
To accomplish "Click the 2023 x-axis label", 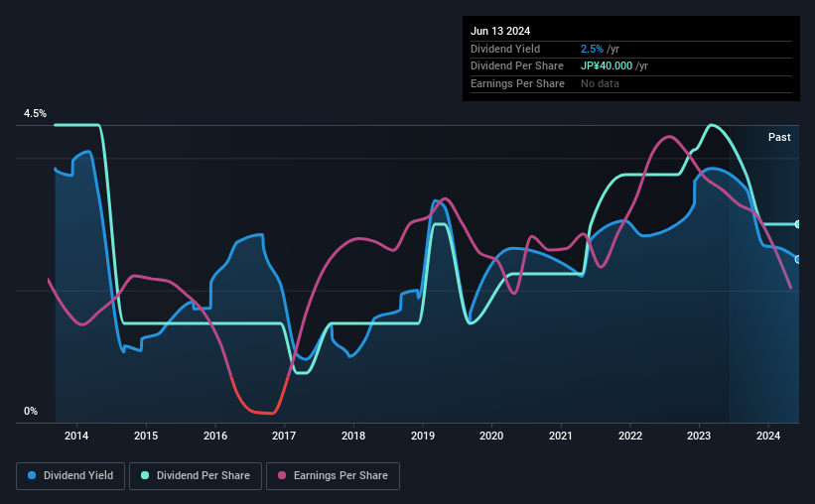I will coord(699,436).
